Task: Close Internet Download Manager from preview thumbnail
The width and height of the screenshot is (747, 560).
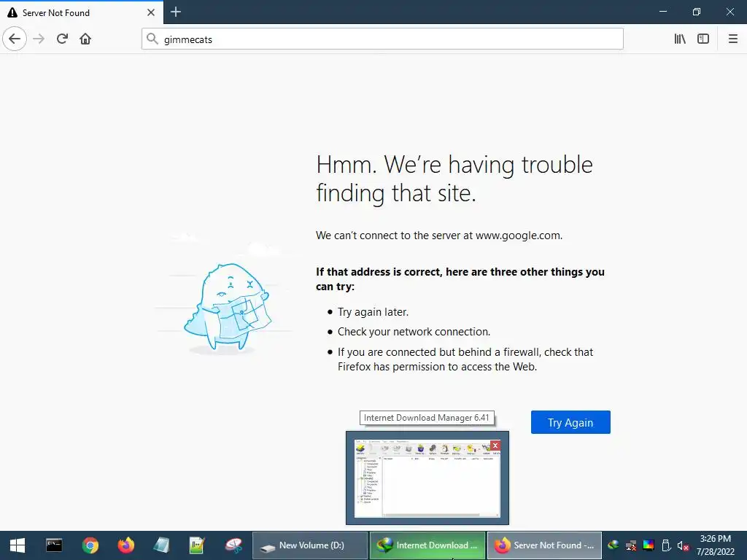Action: (495, 446)
